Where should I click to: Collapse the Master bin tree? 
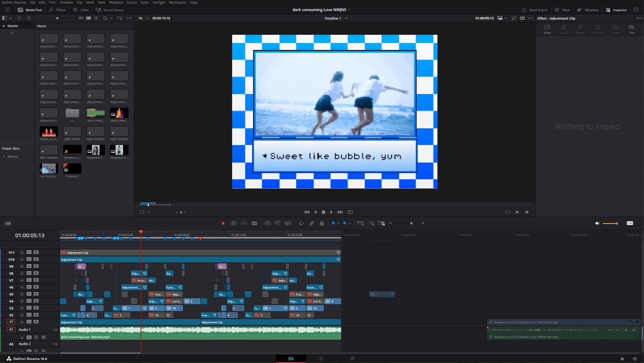pyautogui.click(x=4, y=26)
